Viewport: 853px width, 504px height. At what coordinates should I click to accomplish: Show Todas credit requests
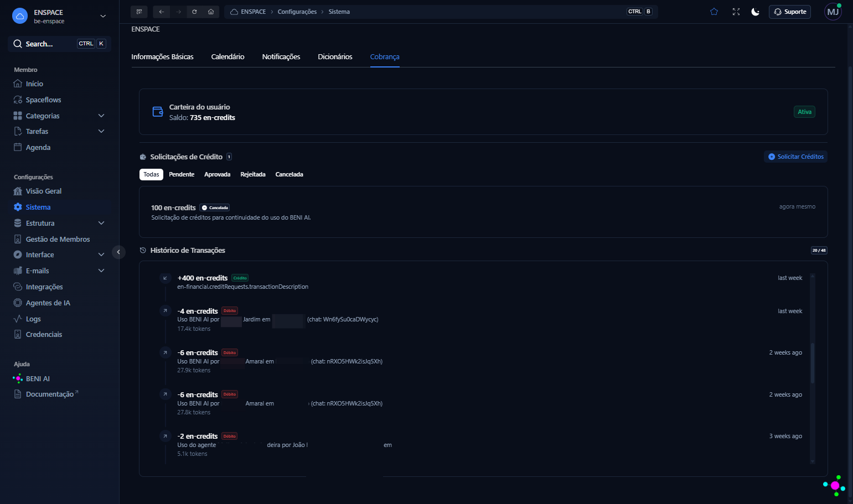pyautogui.click(x=151, y=175)
